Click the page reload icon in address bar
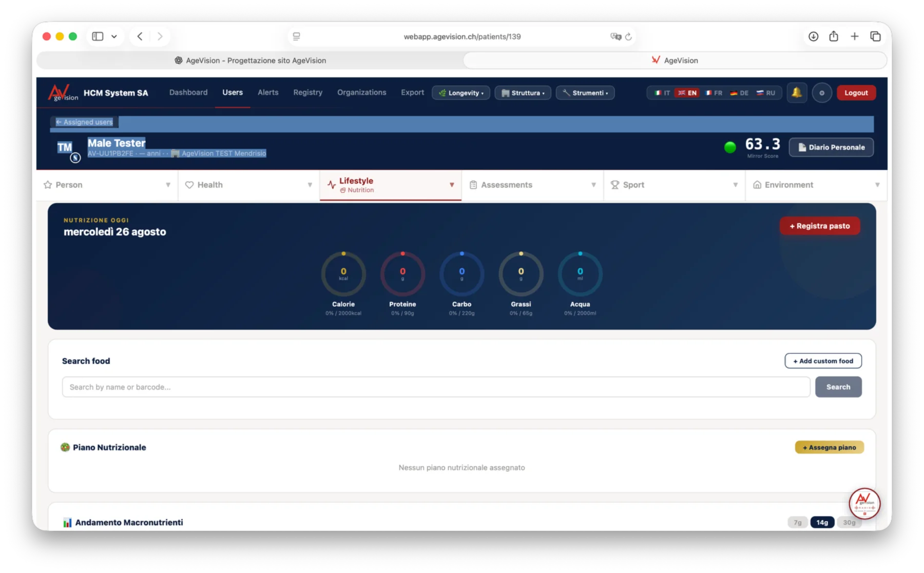Image resolution: width=924 pixels, height=573 pixels. click(628, 36)
